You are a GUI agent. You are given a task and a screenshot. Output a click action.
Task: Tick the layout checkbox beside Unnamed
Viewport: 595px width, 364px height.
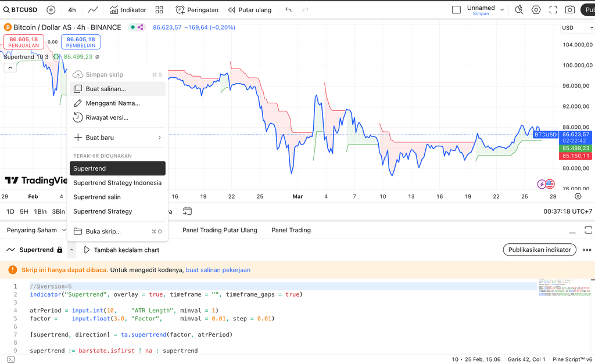[457, 10]
